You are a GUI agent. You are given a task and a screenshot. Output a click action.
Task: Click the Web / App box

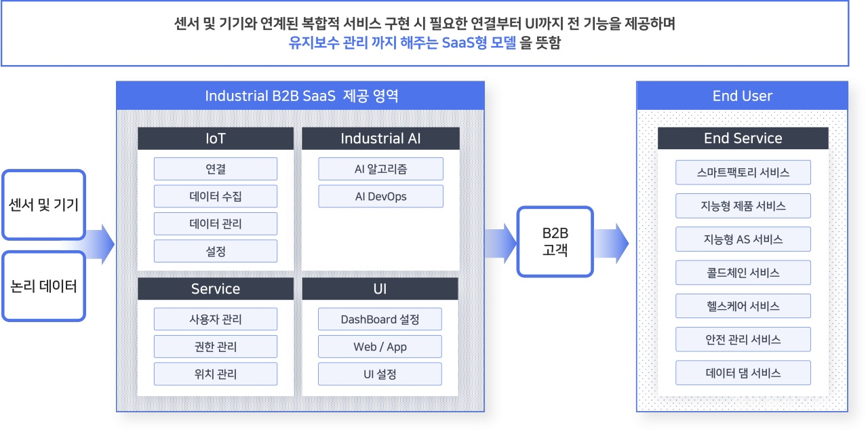tap(380, 347)
